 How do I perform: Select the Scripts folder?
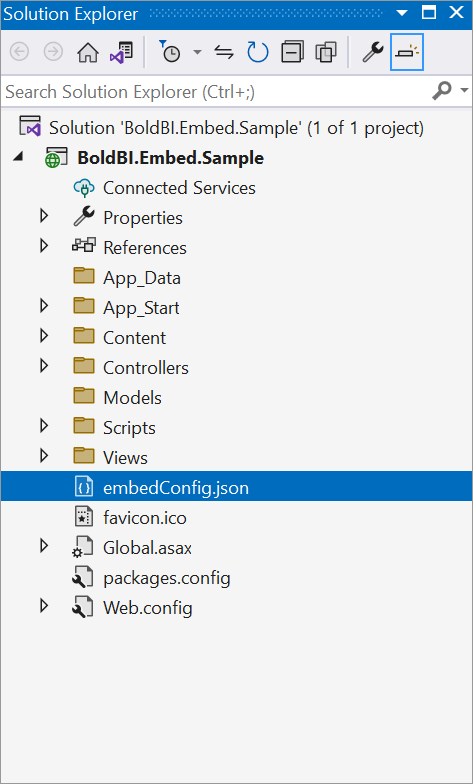129,428
